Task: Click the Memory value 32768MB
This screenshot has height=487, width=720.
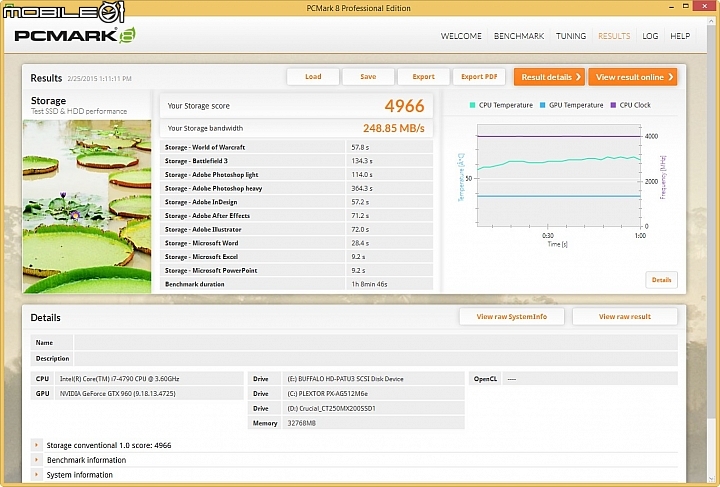Action: click(x=373, y=423)
